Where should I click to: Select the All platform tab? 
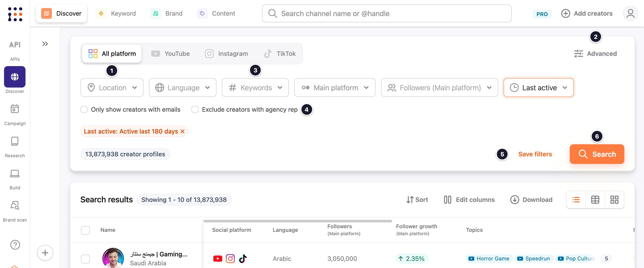112,53
